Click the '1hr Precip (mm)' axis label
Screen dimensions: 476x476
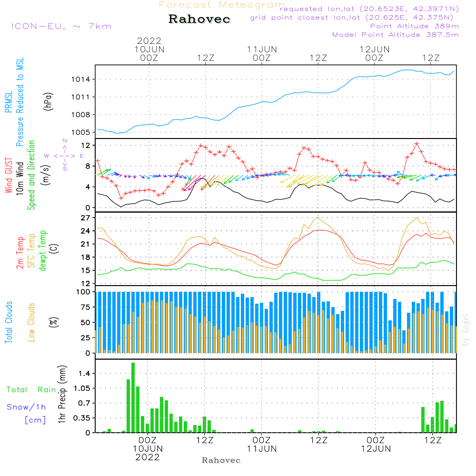tap(62, 394)
